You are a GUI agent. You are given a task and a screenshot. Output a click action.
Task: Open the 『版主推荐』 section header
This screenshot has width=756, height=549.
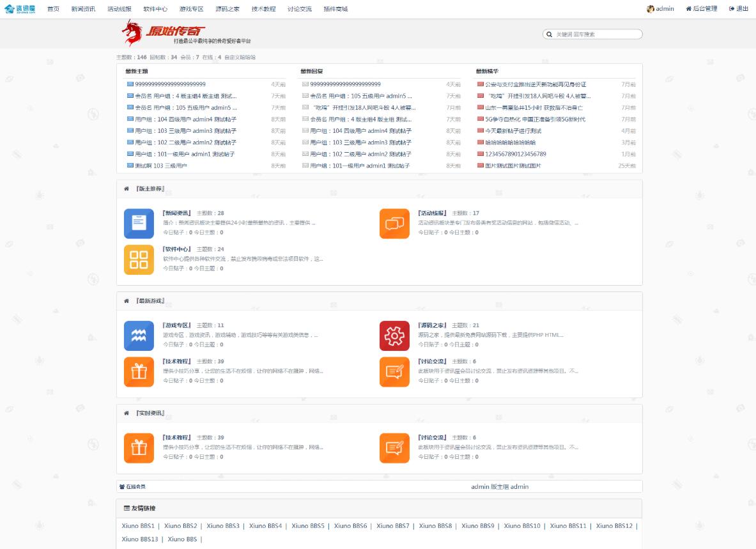(x=150, y=189)
